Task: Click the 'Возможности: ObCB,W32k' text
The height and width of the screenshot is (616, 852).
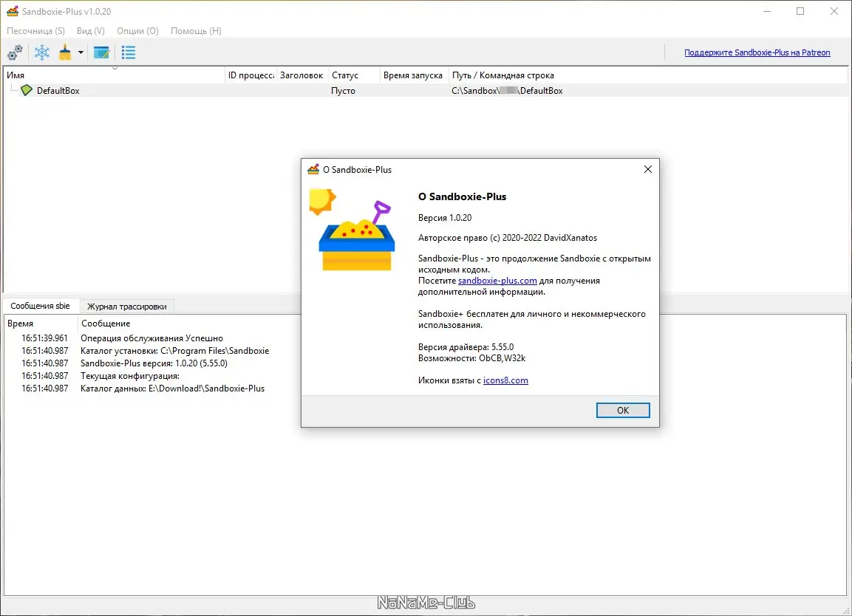Action: click(x=471, y=358)
